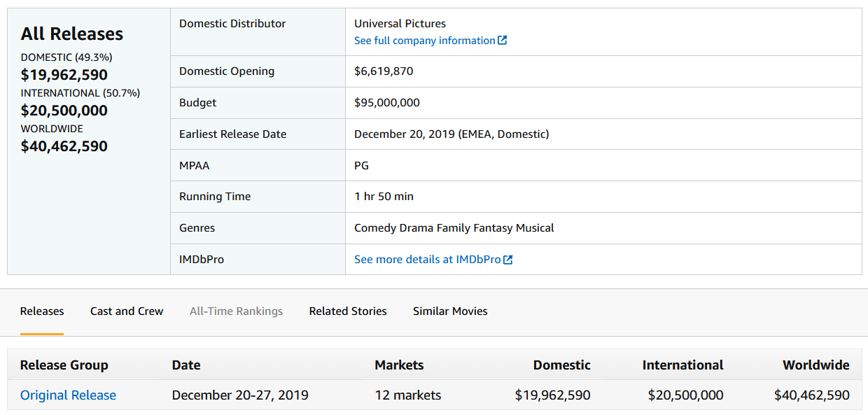Click the Markets column header
The width and height of the screenshot is (868, 415).
click(x=399, y=365)
